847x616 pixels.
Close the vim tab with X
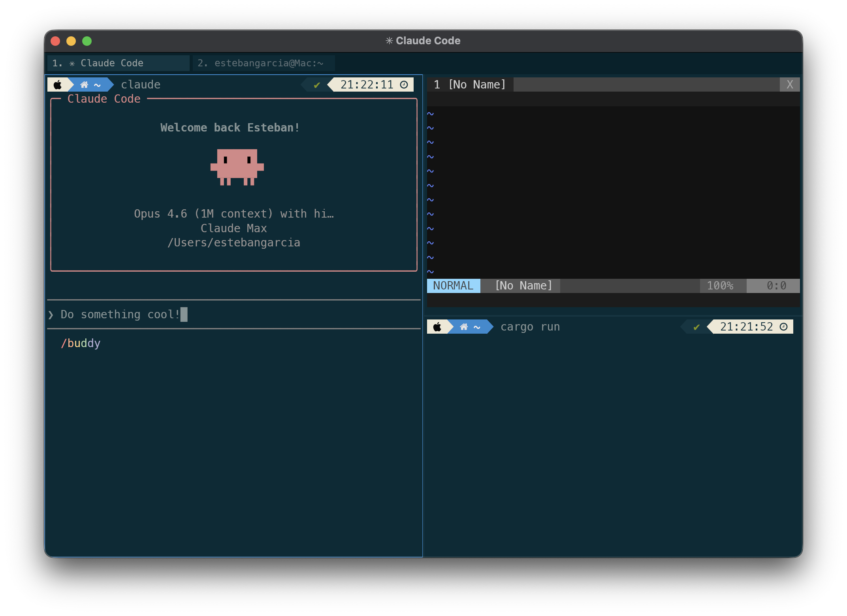[x=789, y=85]
